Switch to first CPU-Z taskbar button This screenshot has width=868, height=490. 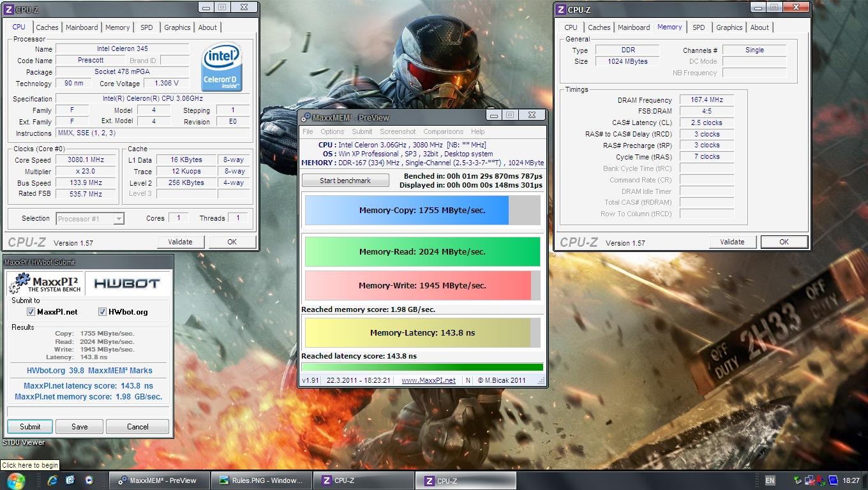(365, 480)
